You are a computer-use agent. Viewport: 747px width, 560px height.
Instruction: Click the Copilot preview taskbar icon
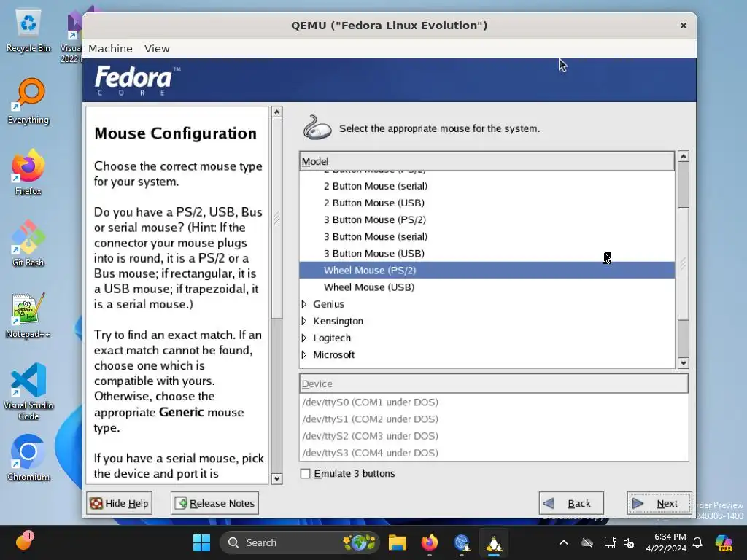[x=724, y=542]
